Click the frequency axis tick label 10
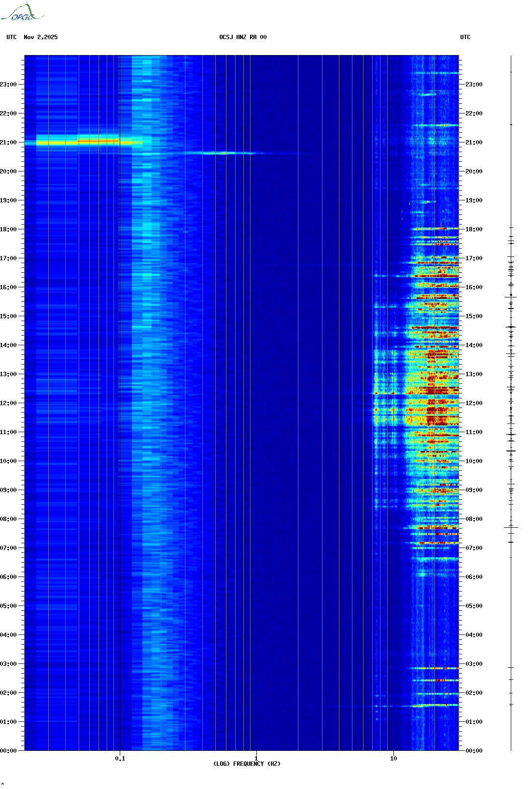Image resolution: width=532 pixels, height=789 pixels. [393, 759]
